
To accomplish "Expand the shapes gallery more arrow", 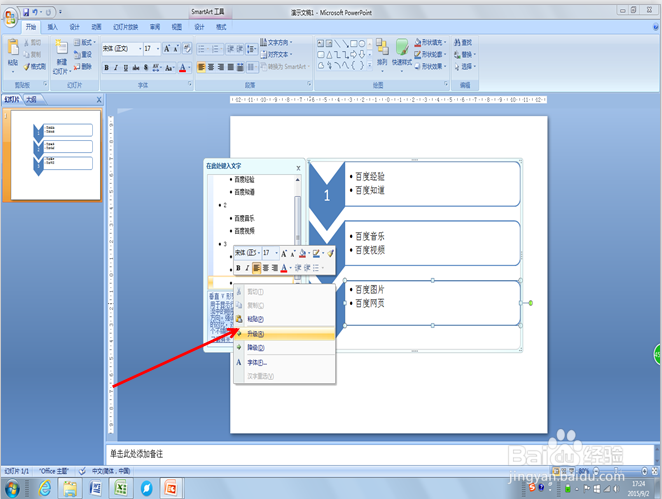I will (x=370, y=65).
